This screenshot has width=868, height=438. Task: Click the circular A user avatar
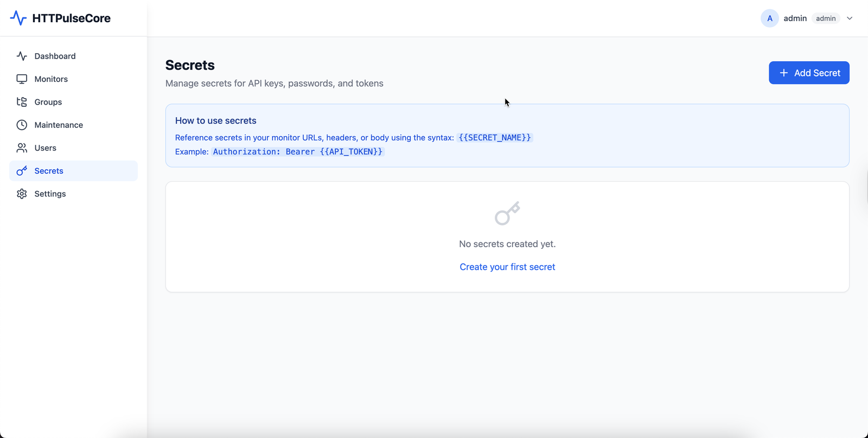pos(769,18)
